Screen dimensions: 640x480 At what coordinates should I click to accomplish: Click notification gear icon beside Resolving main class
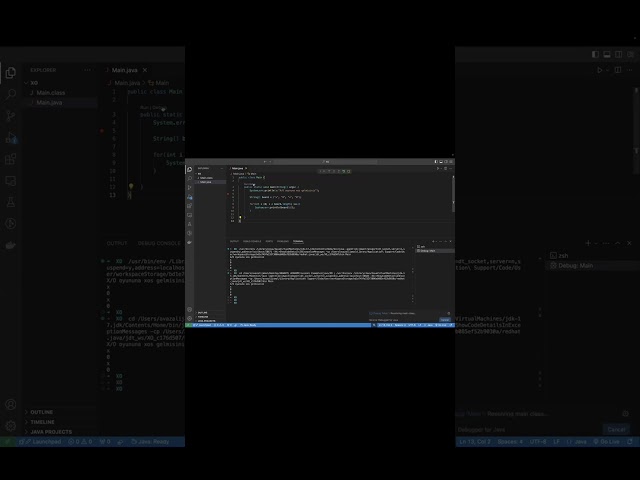click(x=625, y=413)
